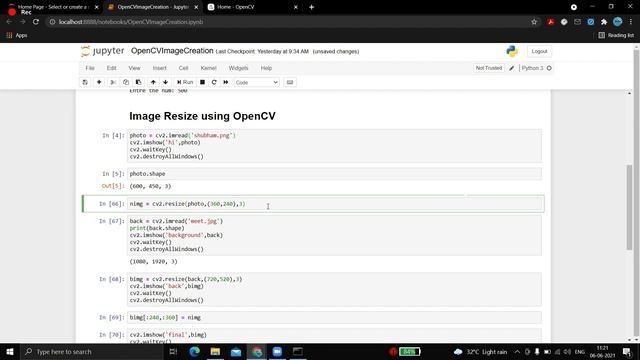Open cell type dropdown showing Code
The image size is (640, 360).
pos(256,82)
